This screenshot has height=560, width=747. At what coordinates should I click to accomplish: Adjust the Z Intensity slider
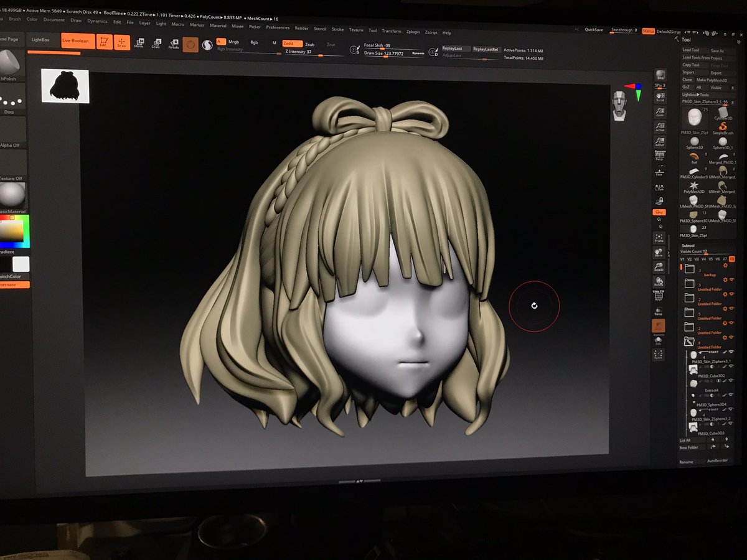pyautogui.click(x=314, y=52)
